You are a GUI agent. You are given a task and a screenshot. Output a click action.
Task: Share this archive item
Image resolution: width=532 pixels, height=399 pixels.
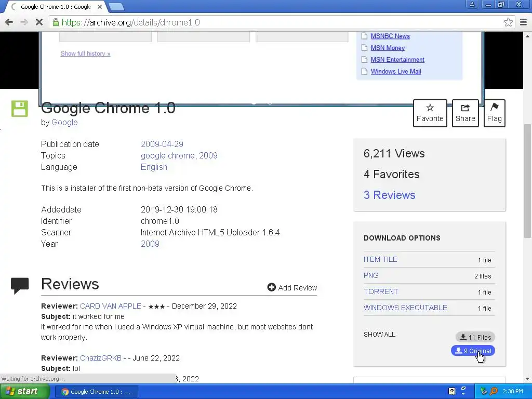coord(465,113)
